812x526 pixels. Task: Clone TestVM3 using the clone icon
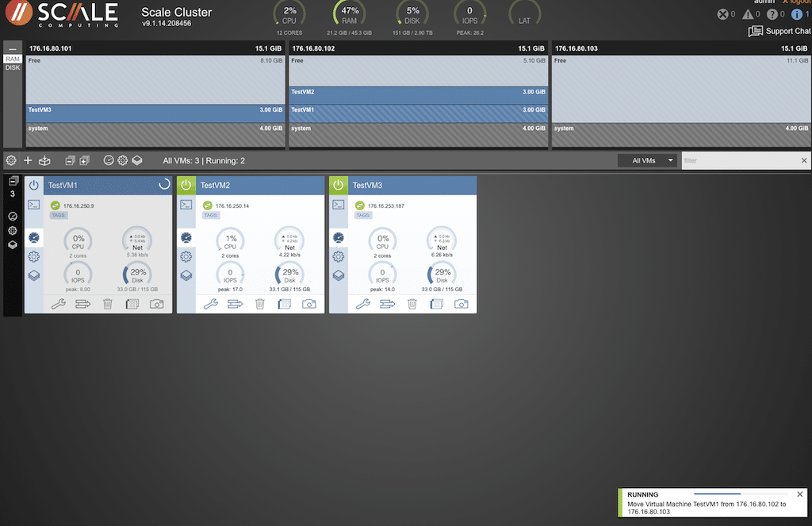tap(437, 304)
